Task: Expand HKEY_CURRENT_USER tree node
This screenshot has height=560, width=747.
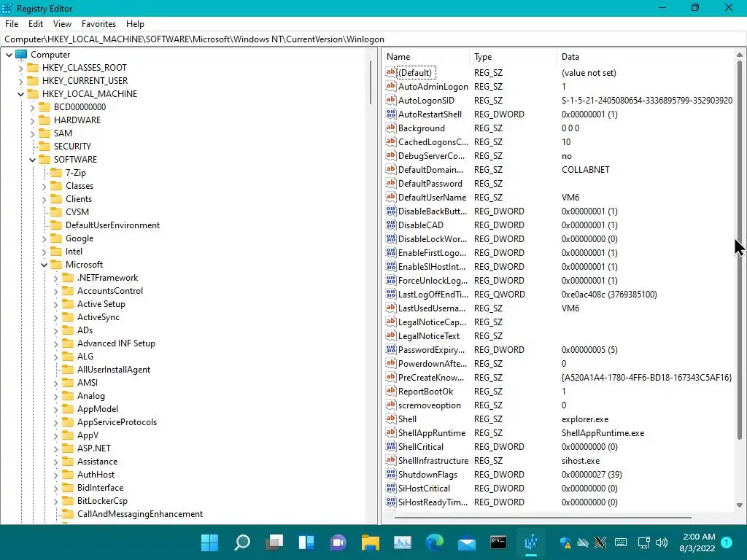Action: [x=20, y=81]
